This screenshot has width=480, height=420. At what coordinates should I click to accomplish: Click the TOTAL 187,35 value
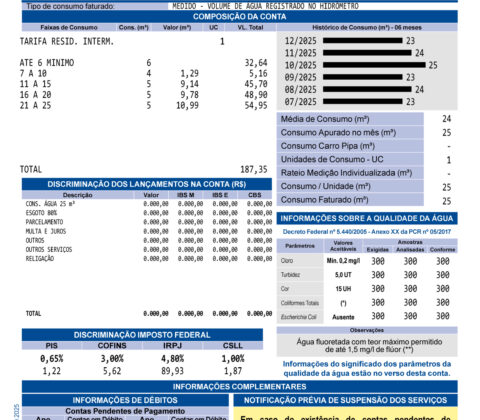pos(254,169)
